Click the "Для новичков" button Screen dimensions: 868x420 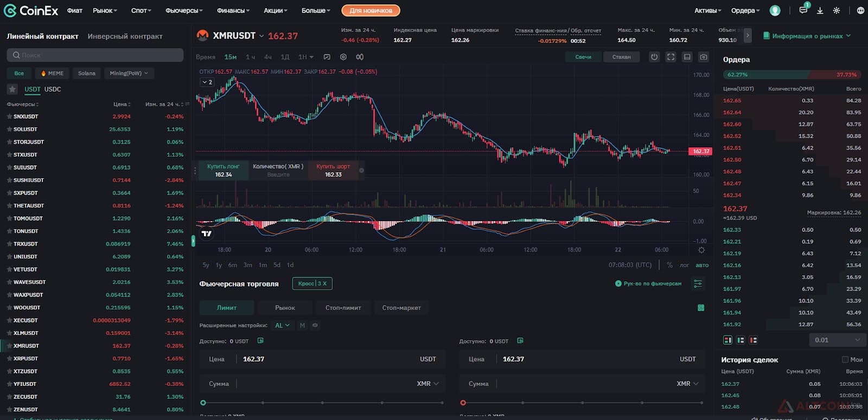click(x=371, y=10)
